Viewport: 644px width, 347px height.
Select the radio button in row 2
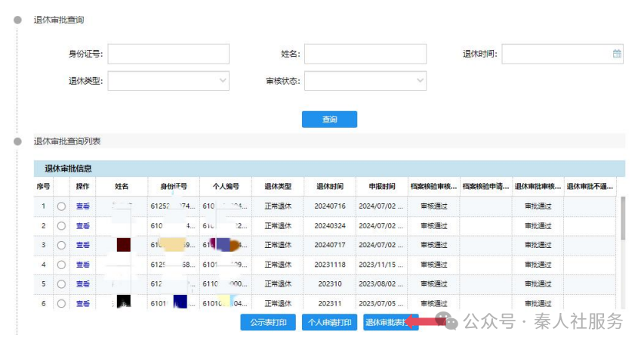[61, 226]
